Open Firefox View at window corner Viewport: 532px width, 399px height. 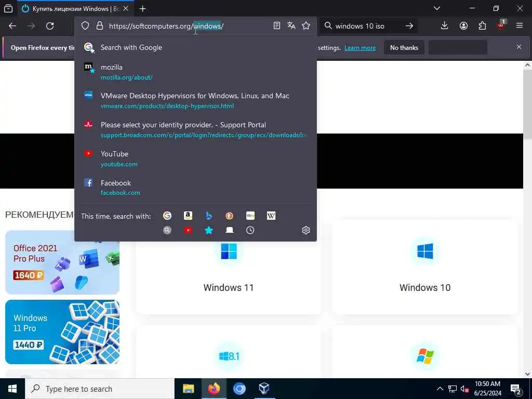[8, 9]
